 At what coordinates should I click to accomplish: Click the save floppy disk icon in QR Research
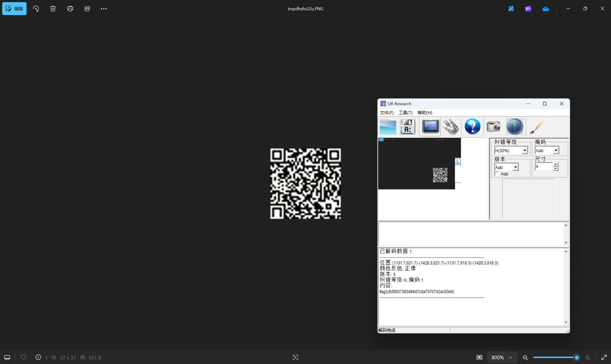408,127
